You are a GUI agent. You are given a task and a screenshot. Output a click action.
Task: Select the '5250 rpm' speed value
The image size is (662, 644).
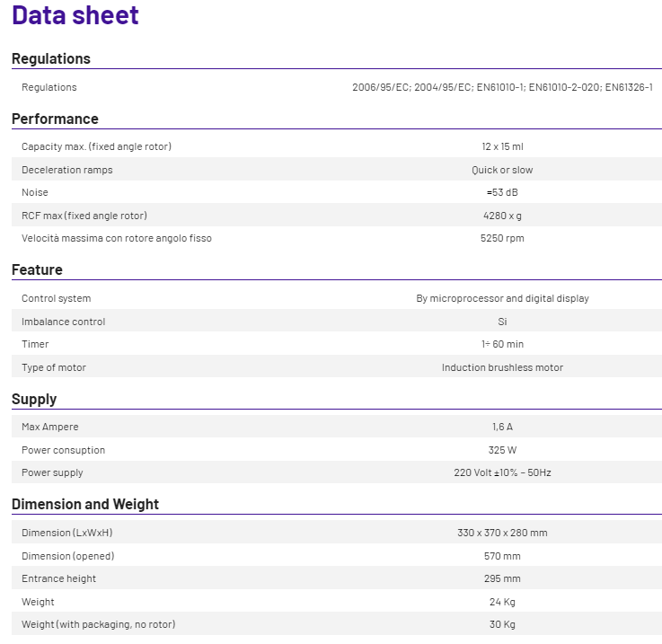pyautogui.click(x=502, y=239)
